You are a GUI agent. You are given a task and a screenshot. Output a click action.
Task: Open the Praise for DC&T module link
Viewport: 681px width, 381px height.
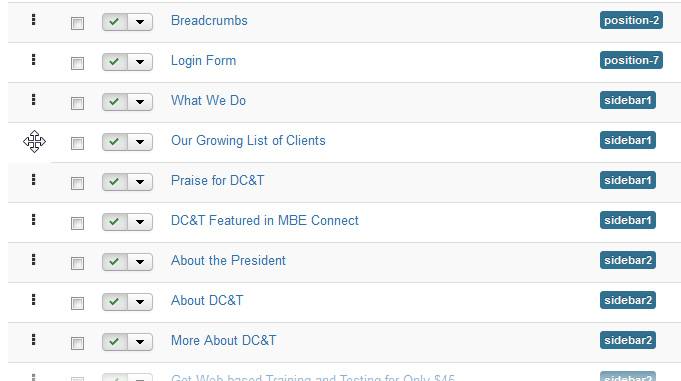point(218,180)
